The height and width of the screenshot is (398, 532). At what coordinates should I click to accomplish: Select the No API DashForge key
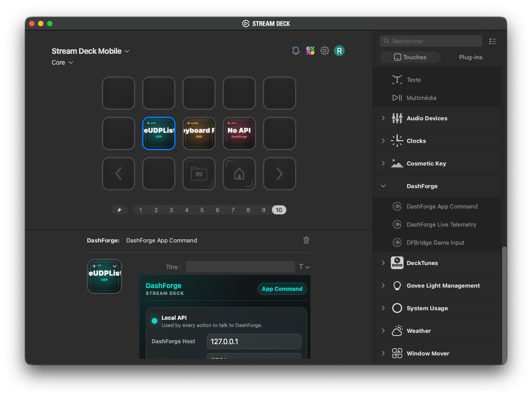tap(239, 133)
